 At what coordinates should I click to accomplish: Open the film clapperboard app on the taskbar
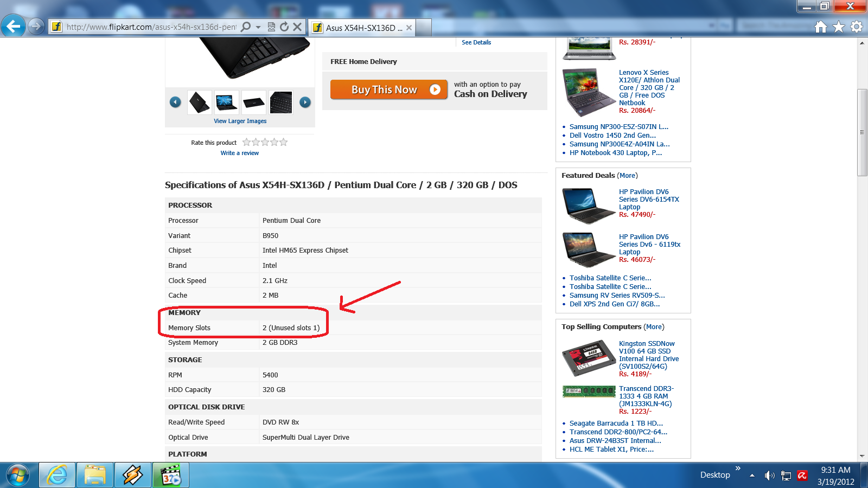pos(171,476)
